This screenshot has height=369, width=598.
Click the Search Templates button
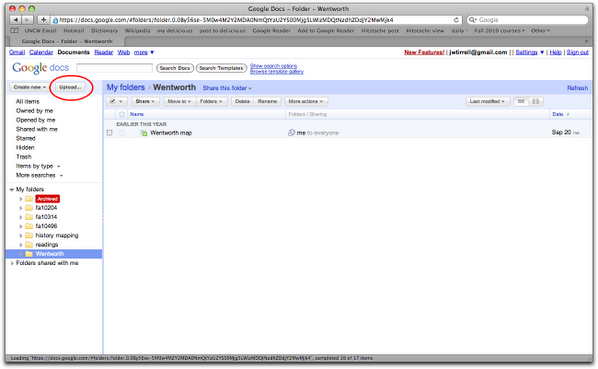point(221,68)
